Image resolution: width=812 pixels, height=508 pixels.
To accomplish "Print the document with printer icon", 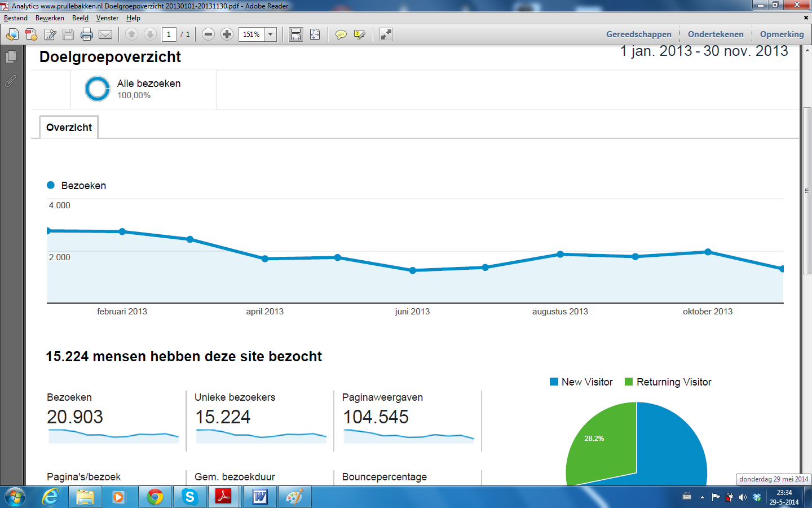I will (x=87, y=34).
